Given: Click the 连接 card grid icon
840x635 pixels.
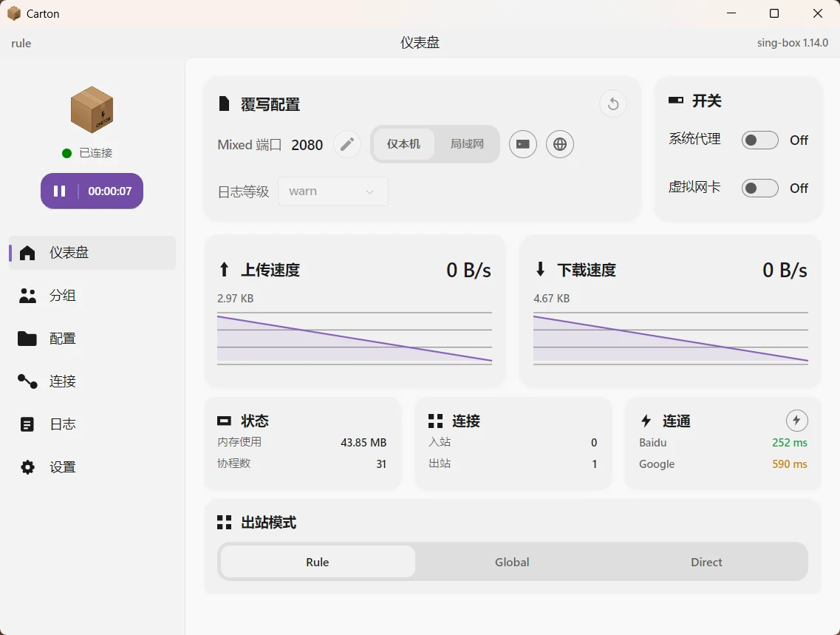Looking at the screenshot, I should coord(436,421).
